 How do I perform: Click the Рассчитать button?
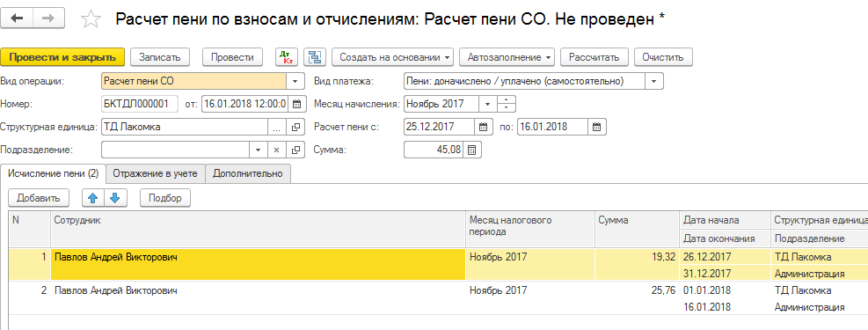[x=594, y=57]
